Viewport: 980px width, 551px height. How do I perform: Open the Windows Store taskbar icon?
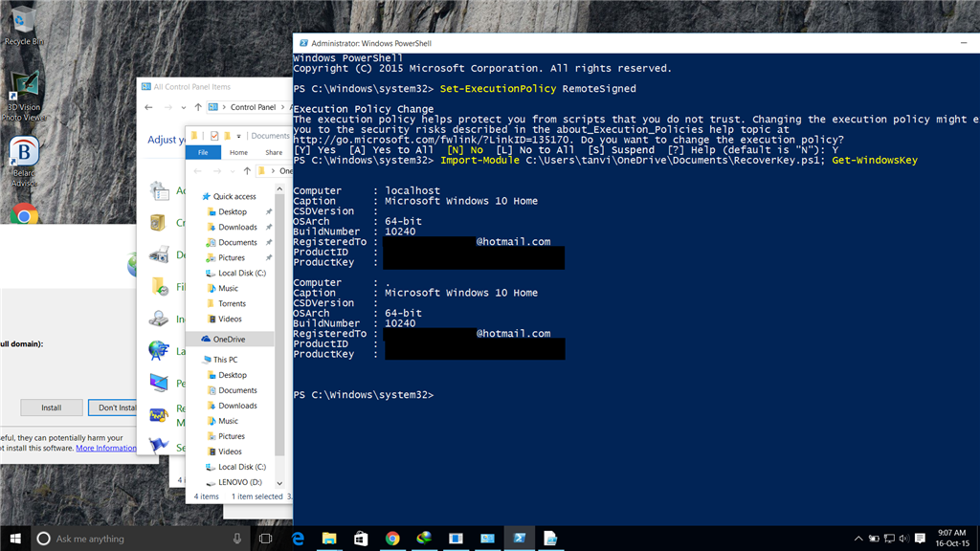tap(361, 539)
